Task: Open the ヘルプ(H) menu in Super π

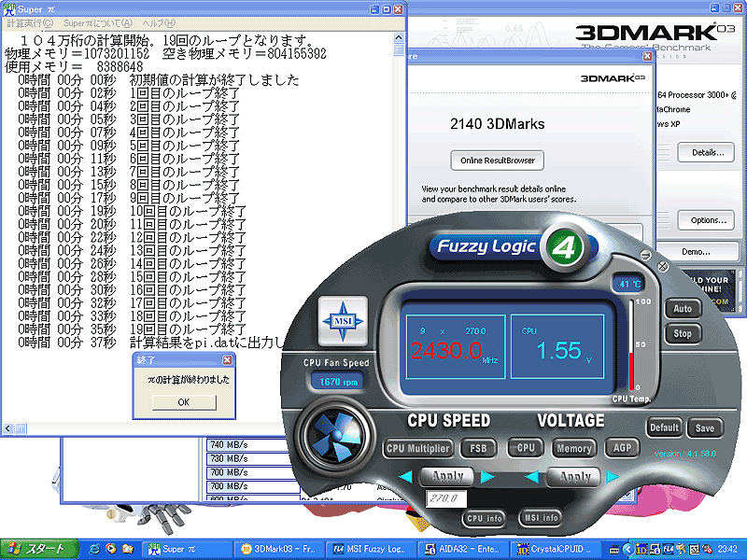Action: pos(159,22)
